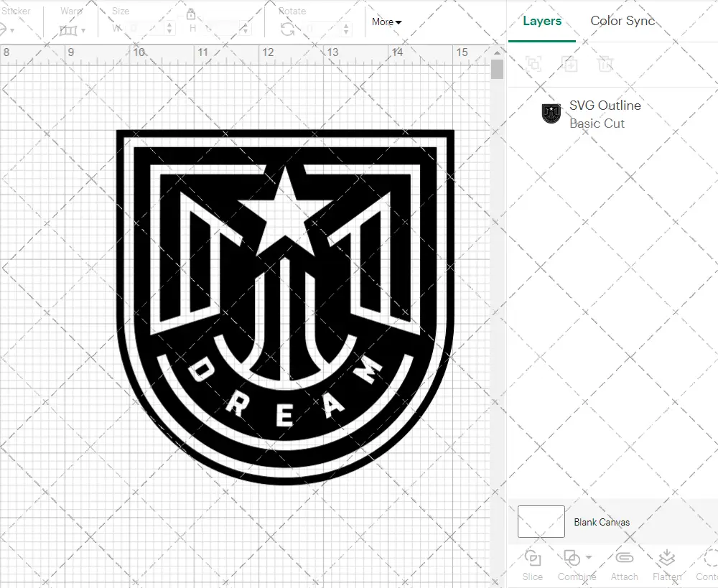Select the SVG Outline layer name
Image resolution: width=718 pixels, height=588 pixels.
point(605,106)
